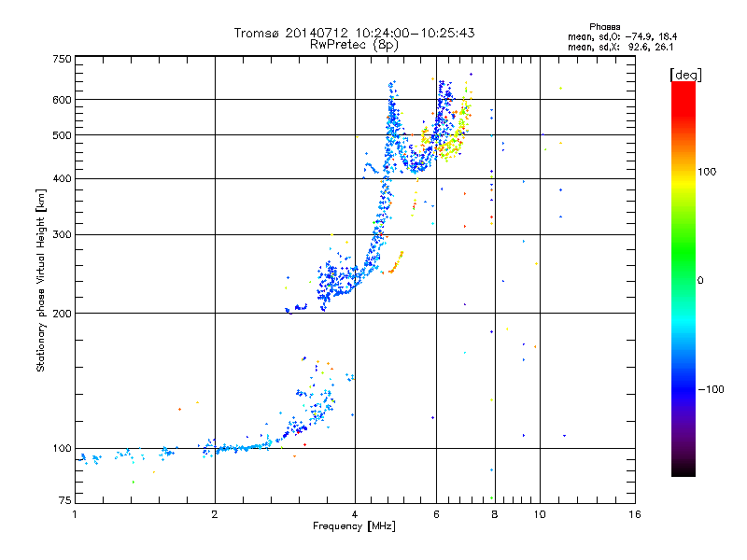
Task: Click the "RwPretec (8p)" subtitle
Action: point(354,45)
